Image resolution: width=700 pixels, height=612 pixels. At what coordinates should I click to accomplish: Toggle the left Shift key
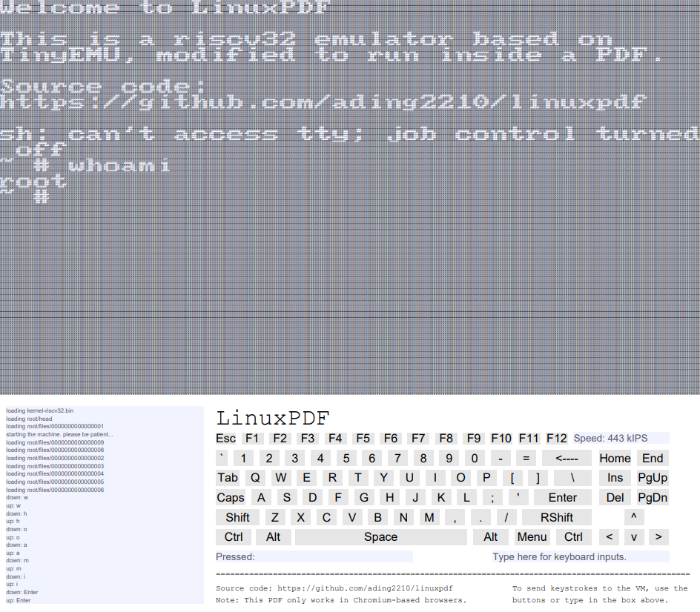(x=237, y=517)
